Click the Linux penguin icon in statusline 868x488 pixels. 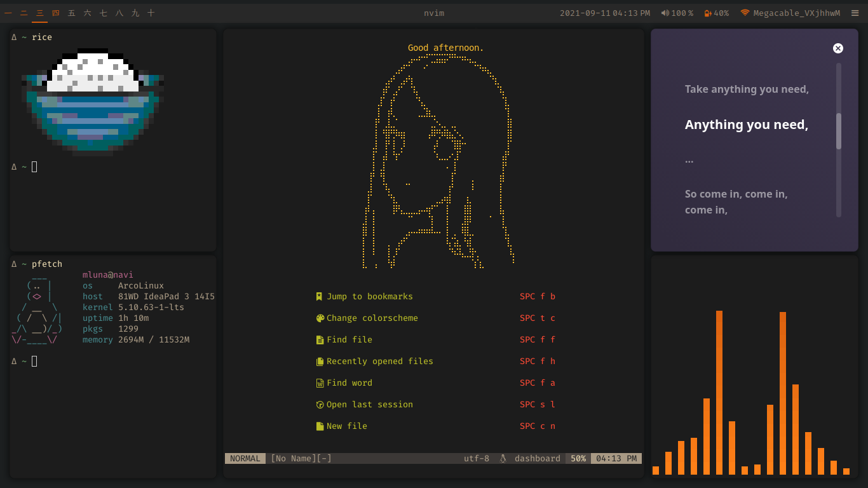pos(503,459)
